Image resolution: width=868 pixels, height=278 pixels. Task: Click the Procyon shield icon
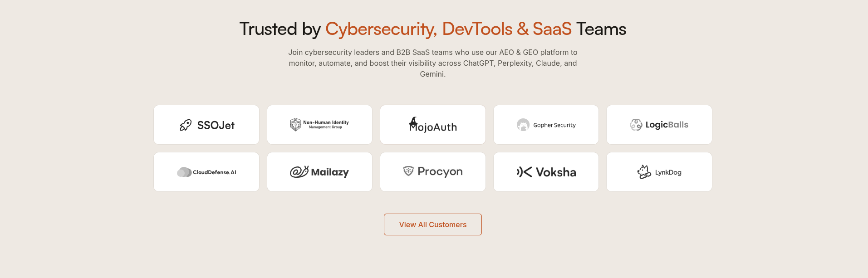point(408,171)
